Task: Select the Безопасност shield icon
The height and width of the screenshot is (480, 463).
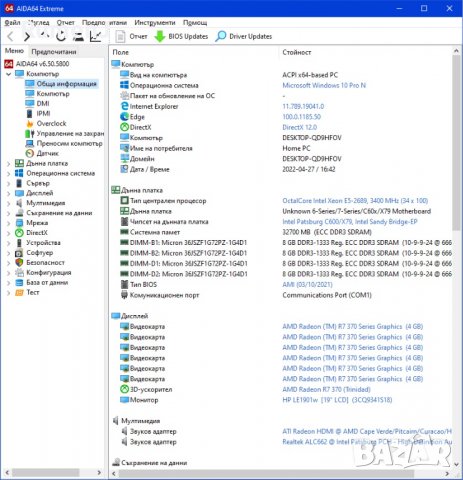Action: 19,262
